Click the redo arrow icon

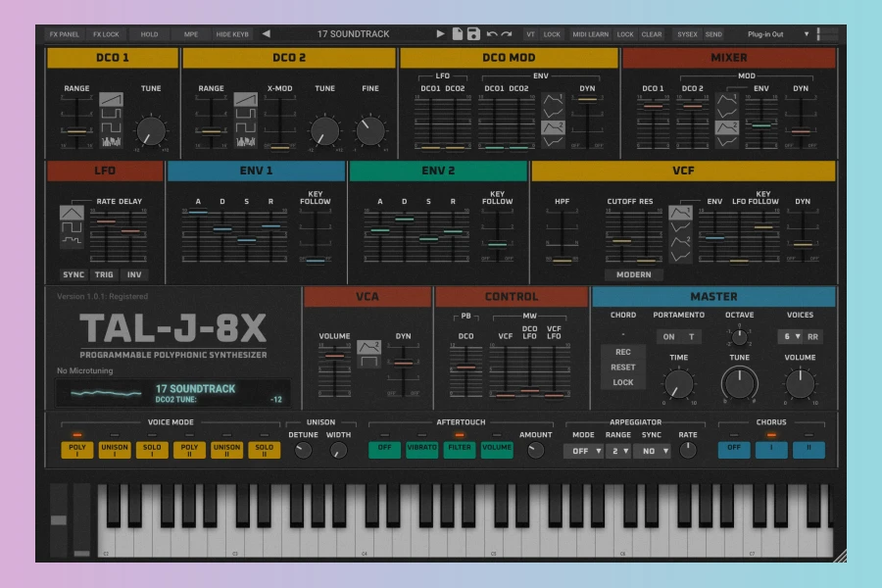click(507, 34)
